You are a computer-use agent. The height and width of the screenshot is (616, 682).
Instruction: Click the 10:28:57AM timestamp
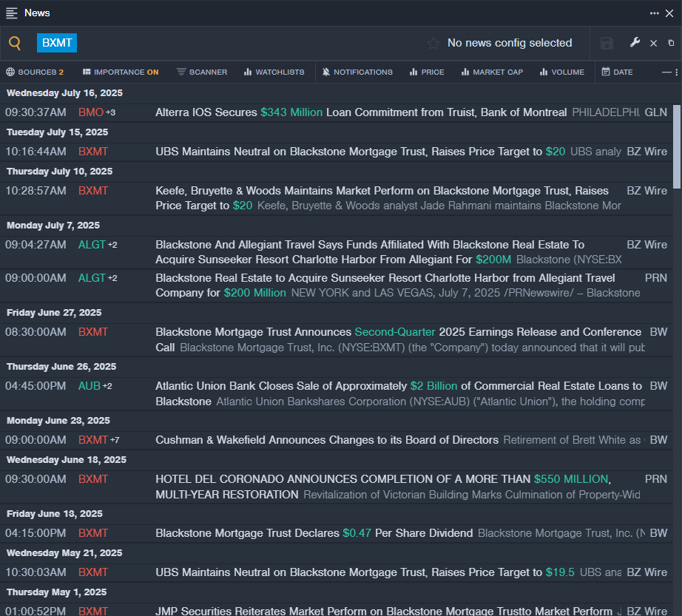(x=36, y=191)
